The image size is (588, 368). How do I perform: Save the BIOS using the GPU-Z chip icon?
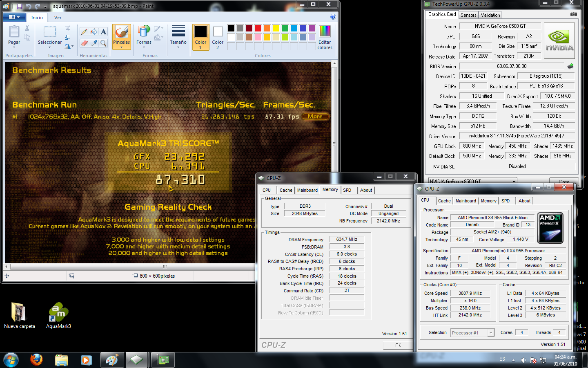click(570, 66)
